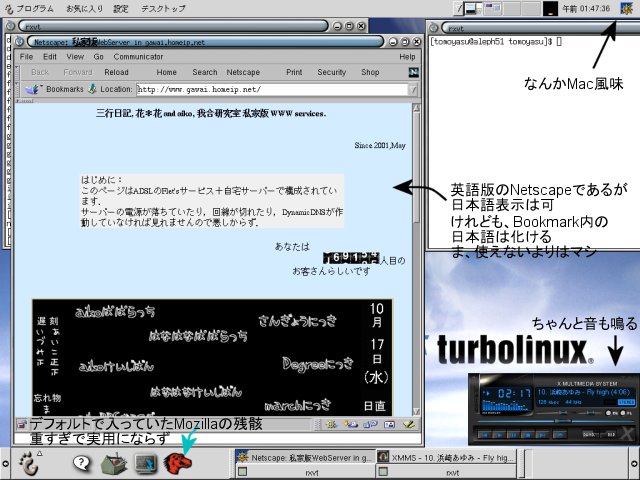
Task: Click XMMS eject button
Action: 560,435
